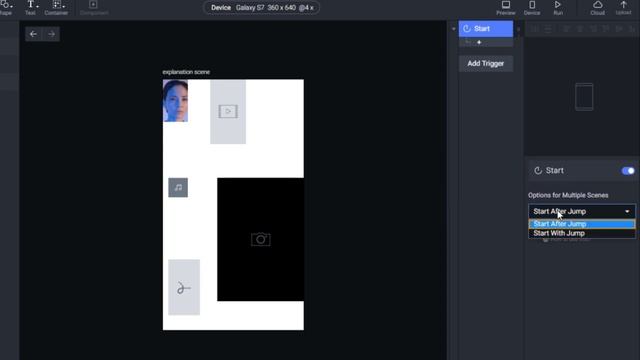
Task: Open the Cloud option
Action: [x=598, y=7]
